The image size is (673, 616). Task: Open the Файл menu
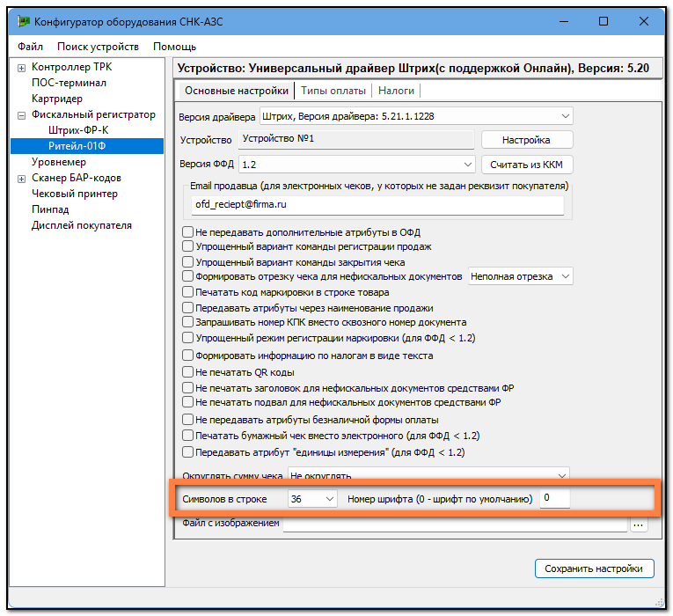(x=30, y=47)
